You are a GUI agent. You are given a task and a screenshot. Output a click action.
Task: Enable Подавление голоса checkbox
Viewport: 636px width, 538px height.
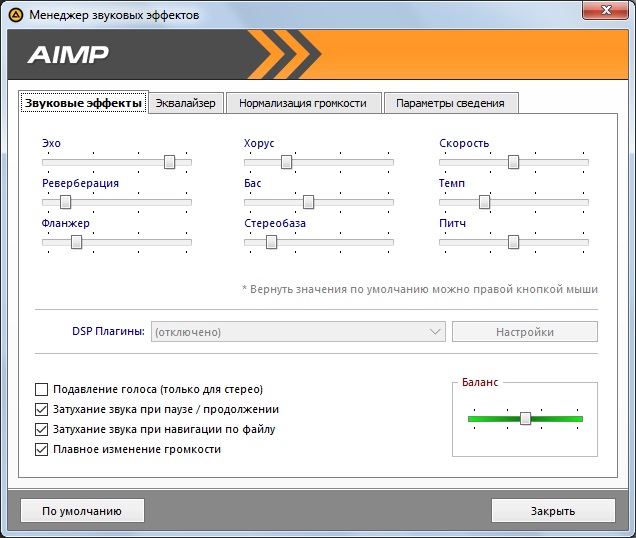(x=41, y=390)
